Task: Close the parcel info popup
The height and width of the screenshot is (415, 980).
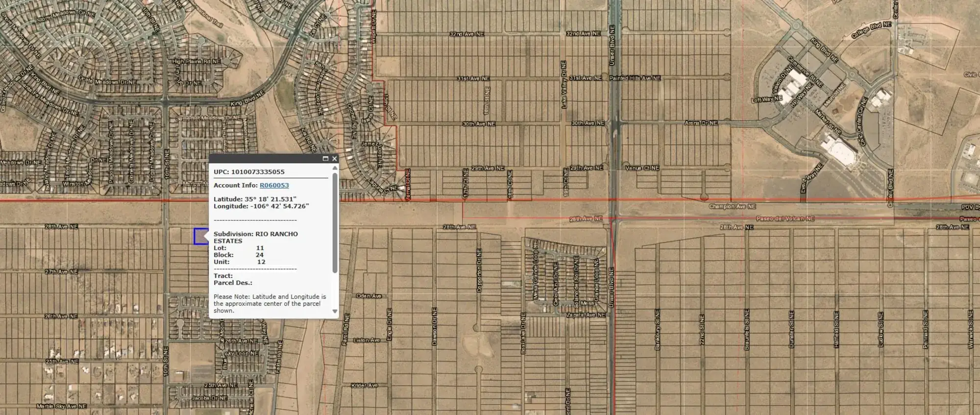Action: tap(335, 158)
